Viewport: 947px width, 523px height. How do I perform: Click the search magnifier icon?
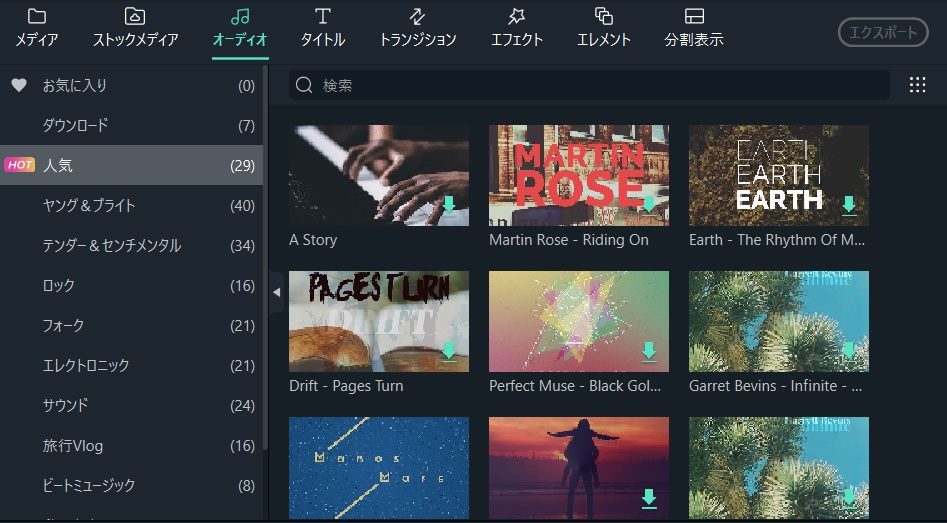(304, 85)
